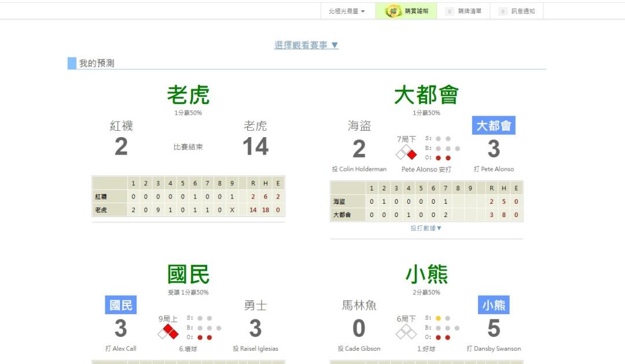Click the yellow strike indicator in 小熊 game
This screenshot has width=625, height=364.
pyautogui.click(x=439, y=318)
